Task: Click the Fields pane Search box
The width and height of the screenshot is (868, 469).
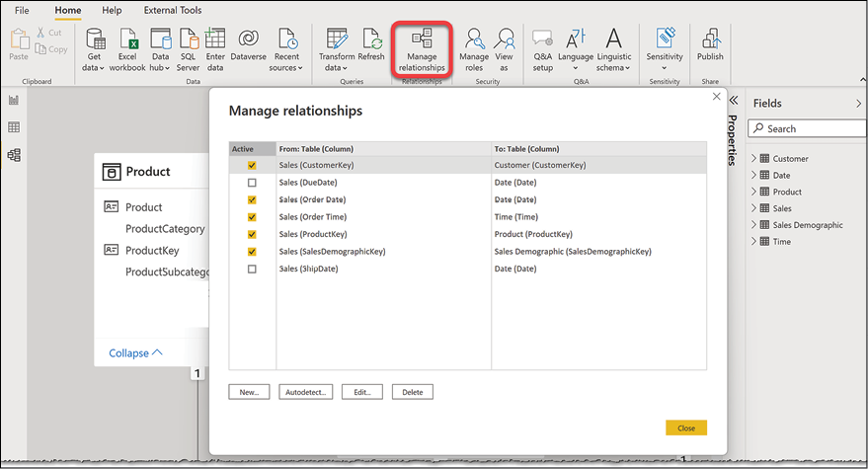Action: click(807, 128)
